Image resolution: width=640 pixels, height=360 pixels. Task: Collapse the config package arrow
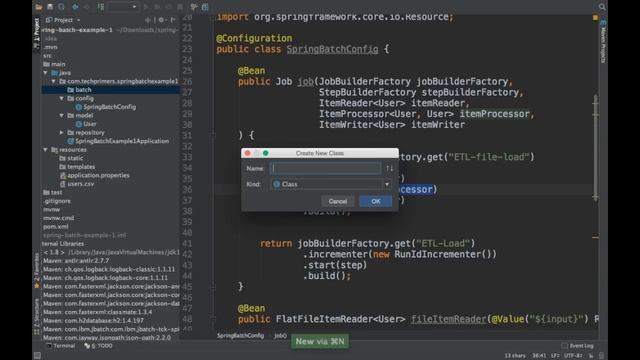[x=62, y=98]
